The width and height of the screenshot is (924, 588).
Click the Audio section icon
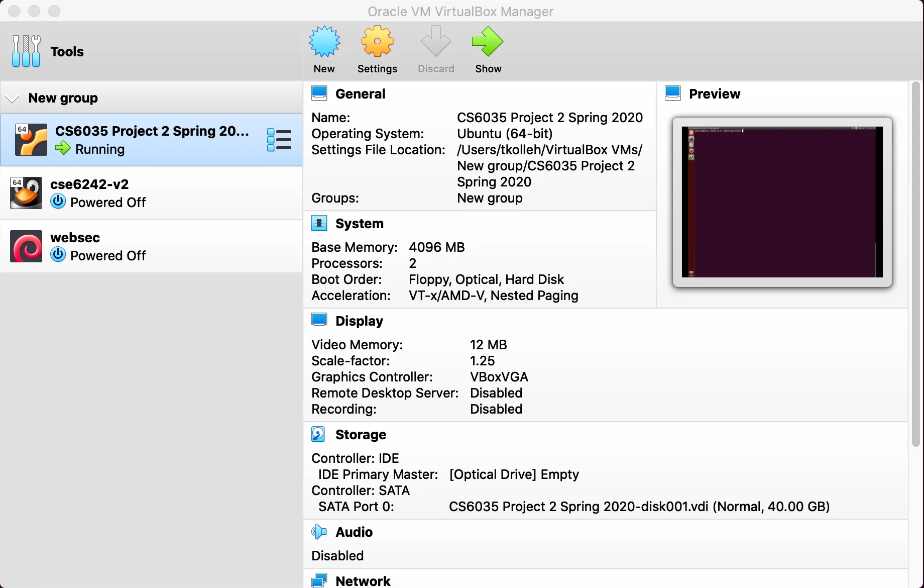pos(319,531)
